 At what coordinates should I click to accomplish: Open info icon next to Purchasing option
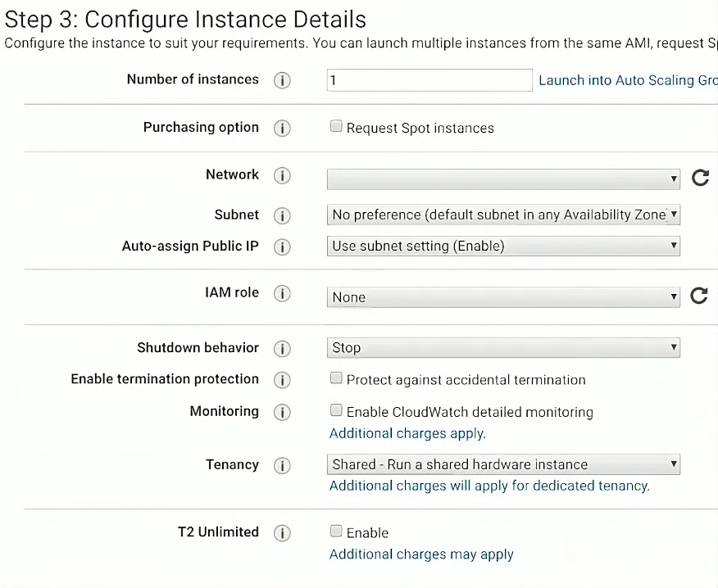[282, 128]
